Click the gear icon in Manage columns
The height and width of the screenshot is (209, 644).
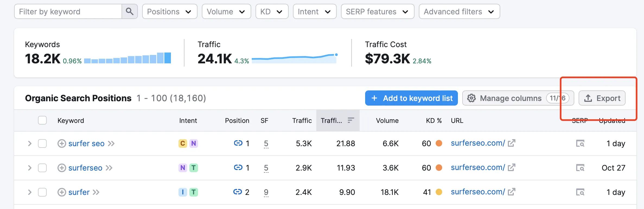[x=471, y=98]
